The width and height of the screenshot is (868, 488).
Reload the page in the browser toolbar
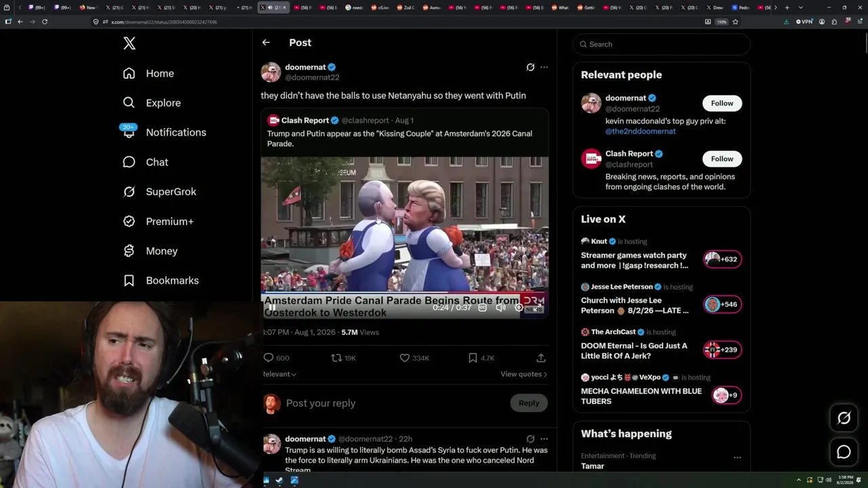click(x=45, y=22)
